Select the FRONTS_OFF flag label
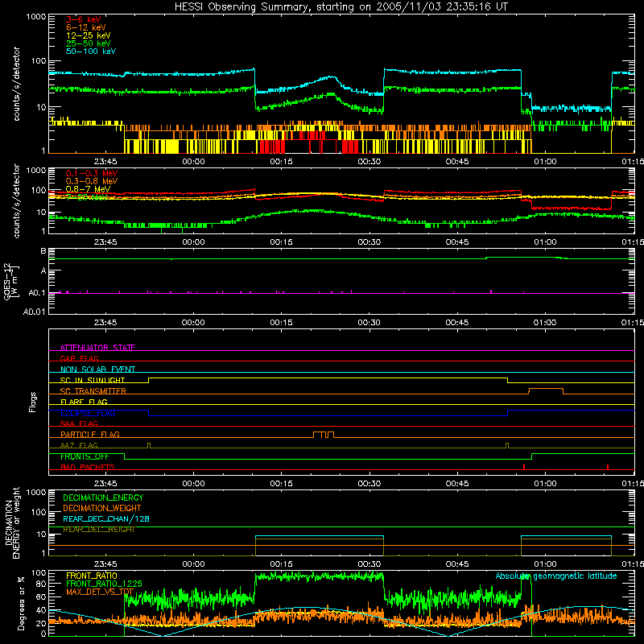The width and height of the screenshot is (644, 644). pos(85,456)
